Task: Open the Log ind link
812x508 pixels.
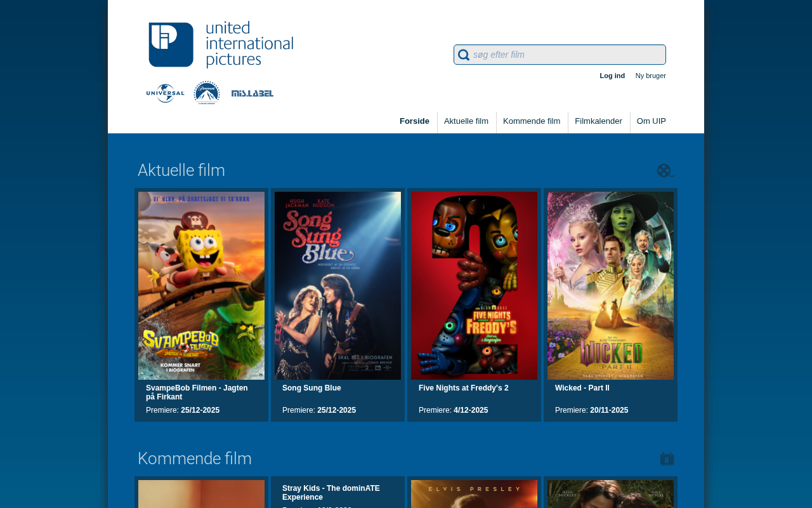Action: coord(612,76)
